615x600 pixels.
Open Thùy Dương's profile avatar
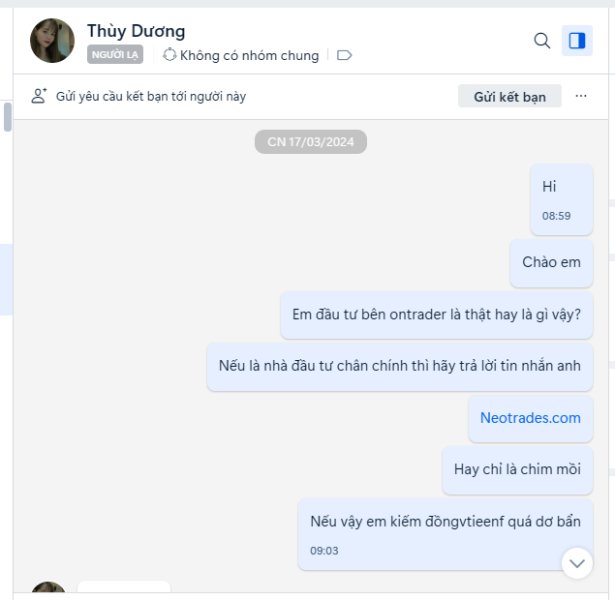52,40
